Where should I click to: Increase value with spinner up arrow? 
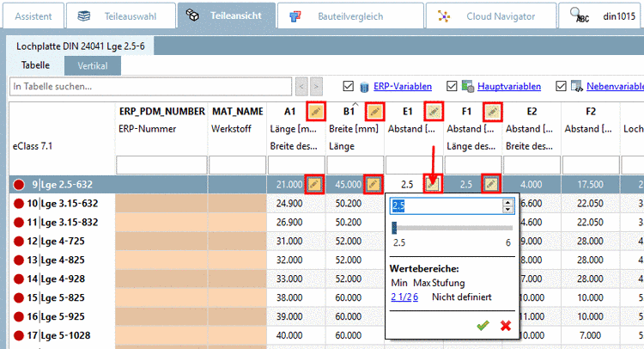coord(508,203)
